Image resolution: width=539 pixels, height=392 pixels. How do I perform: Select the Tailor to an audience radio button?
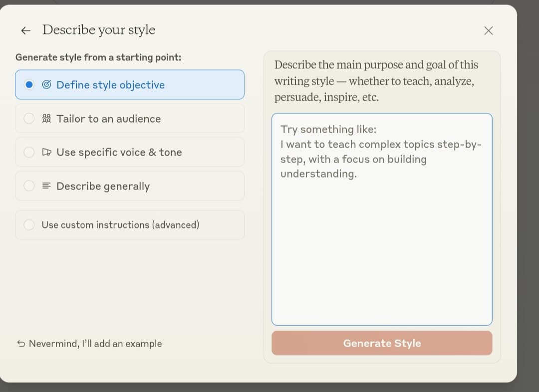coord(29,119)
